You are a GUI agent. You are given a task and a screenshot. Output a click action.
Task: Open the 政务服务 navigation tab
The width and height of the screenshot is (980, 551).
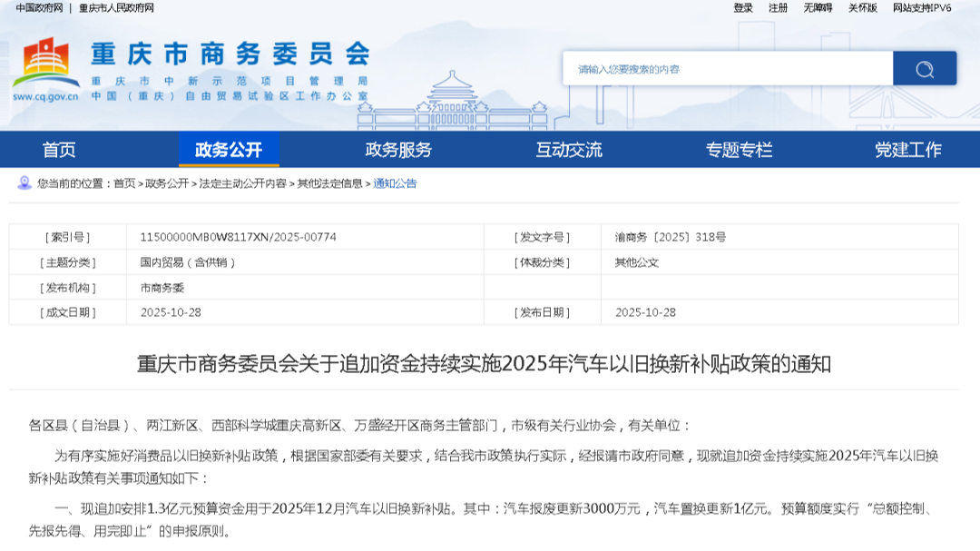pos(398,150)
